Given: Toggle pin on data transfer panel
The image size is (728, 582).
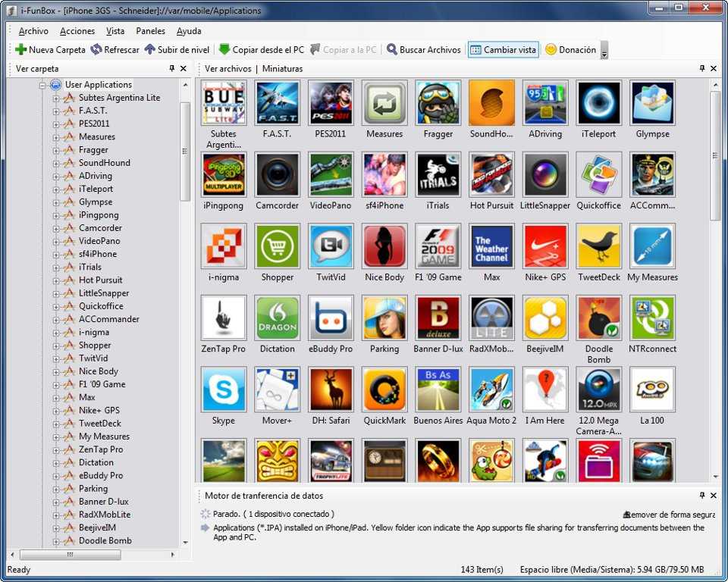Looking at the screenshot, I should pyautogui.click(x=702, y=496).
